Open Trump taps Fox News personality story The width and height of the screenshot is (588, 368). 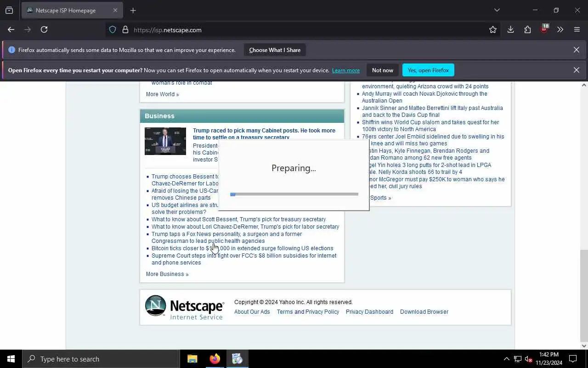[227, 237]
